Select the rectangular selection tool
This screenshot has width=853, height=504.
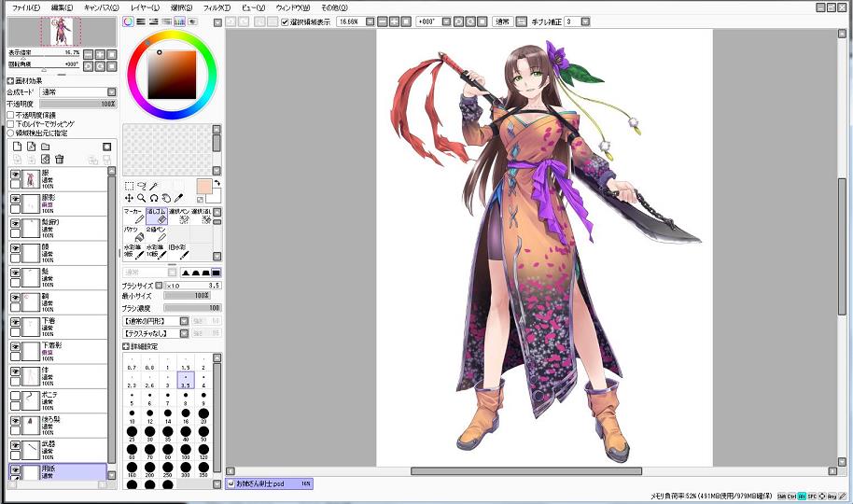(129, 186)
